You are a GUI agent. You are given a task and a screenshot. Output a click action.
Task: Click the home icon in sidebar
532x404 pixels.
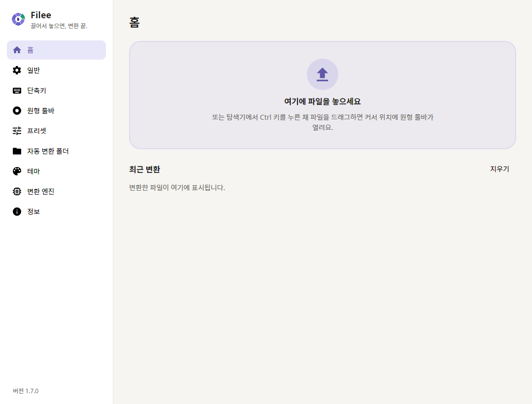point(17,50)
